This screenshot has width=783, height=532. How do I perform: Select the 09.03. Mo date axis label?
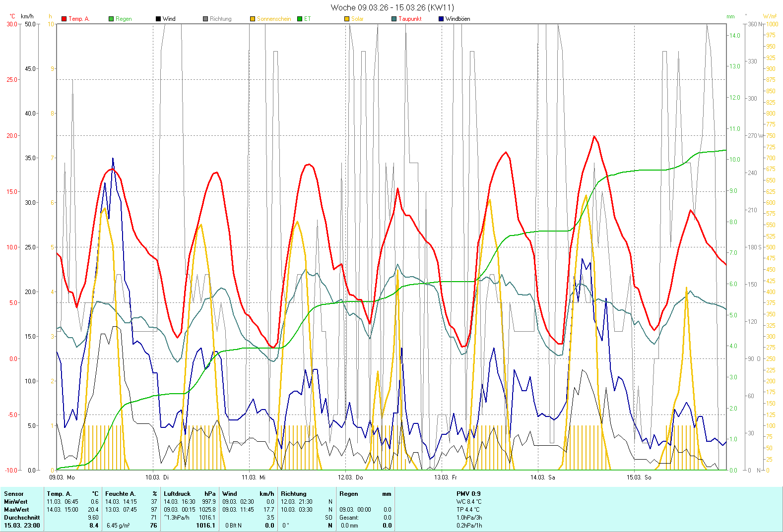coord(62,477)
